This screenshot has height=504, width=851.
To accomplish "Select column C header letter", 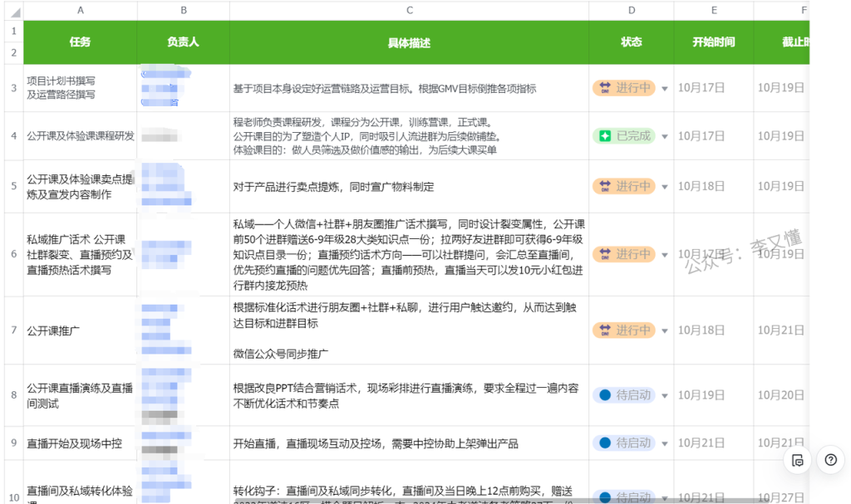I will [x=410, y=10].
